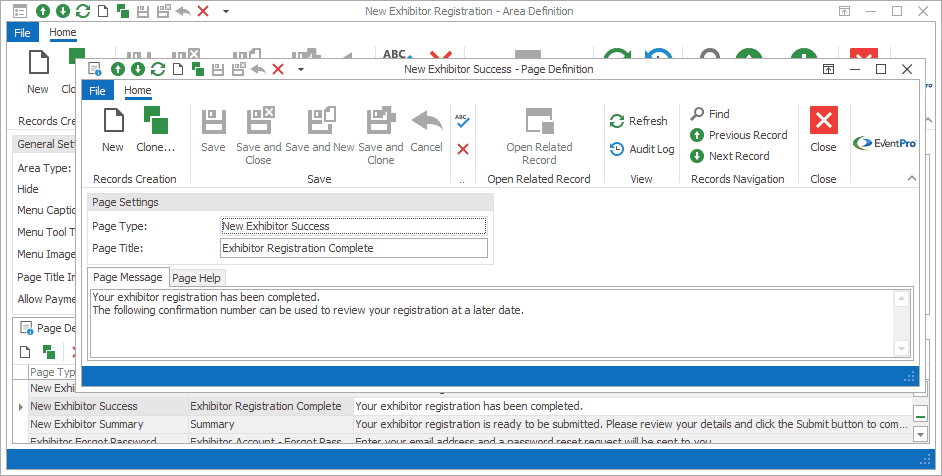Click red X in Area Definition quick access toolbar
Screen dimensions: 942x476
pyautogui.click(x=203, y=11)
